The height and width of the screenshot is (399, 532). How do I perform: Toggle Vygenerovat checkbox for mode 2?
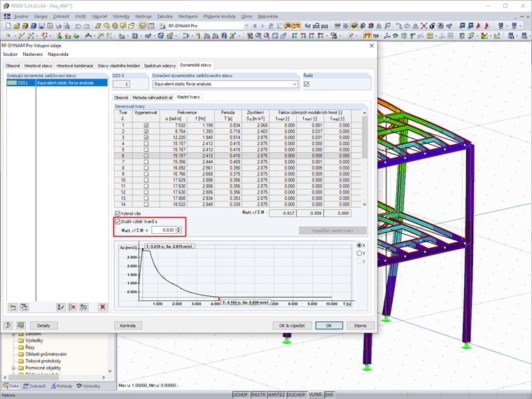point(146,132)
